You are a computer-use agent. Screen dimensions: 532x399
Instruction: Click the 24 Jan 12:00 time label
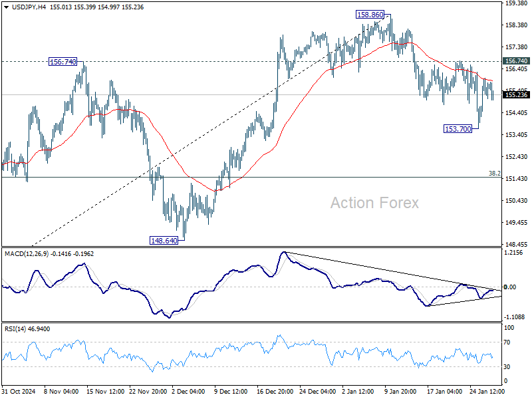[487, 391]
